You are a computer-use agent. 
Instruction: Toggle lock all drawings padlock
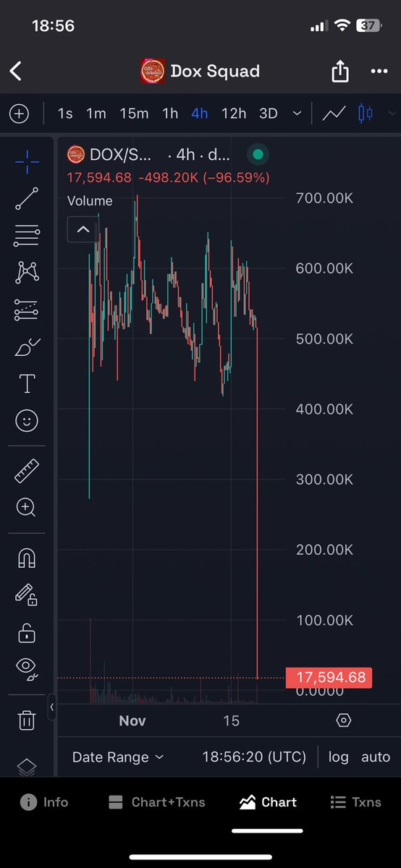click(27, 631)
